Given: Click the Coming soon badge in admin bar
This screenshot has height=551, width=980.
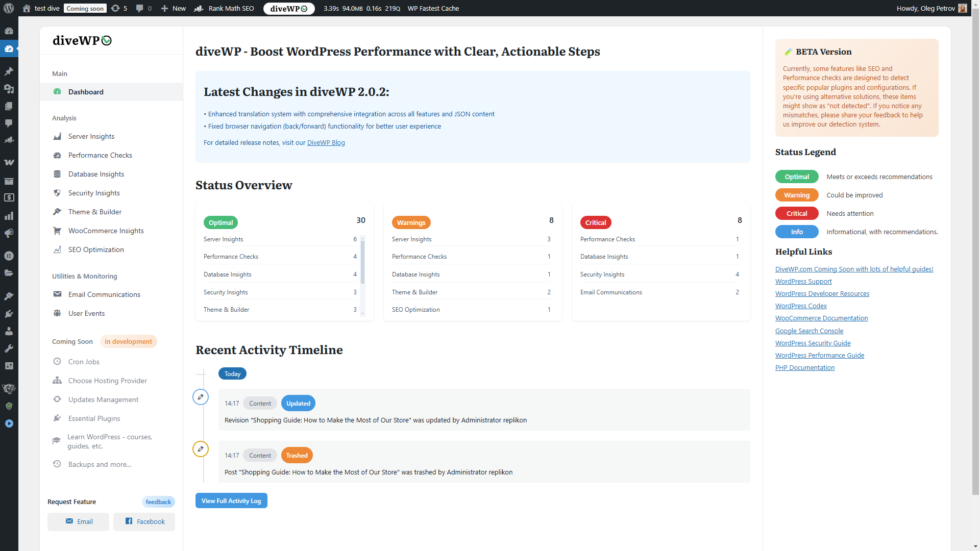Looking at the screenshot, I should pos(85,8).
